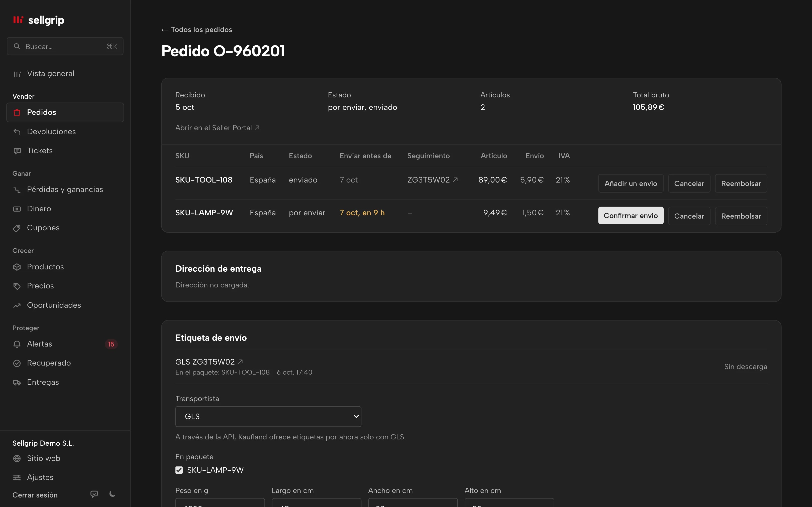The image size is (812, 507).
Task: Click the sellgrip logo icon
Action: [x=18, y=20]
